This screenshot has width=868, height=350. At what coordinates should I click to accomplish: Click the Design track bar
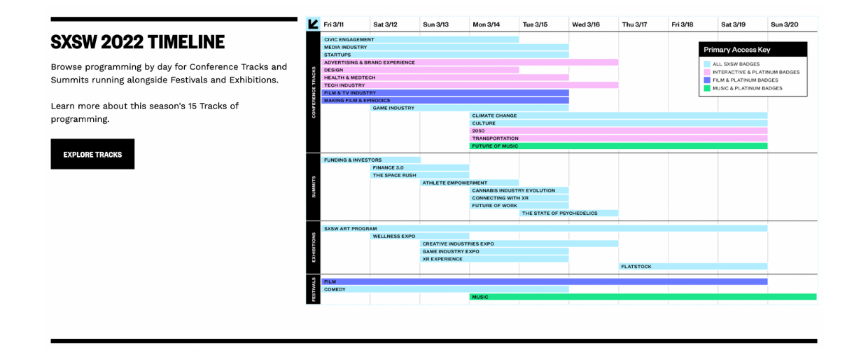click(420, 70)
